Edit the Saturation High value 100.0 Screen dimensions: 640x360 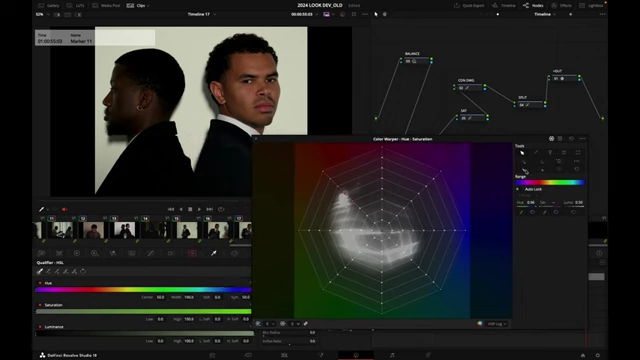pyautogui.click(x=189, y=319)
